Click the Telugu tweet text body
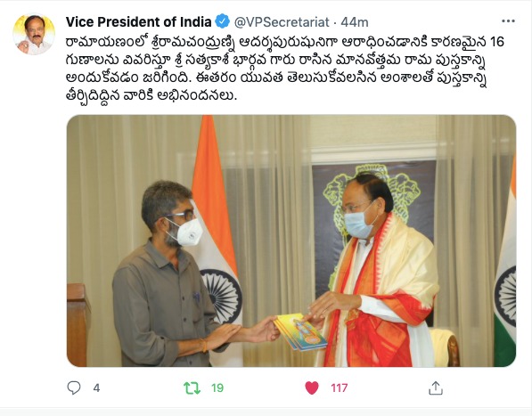532x416 pixels. click(285, 69)
